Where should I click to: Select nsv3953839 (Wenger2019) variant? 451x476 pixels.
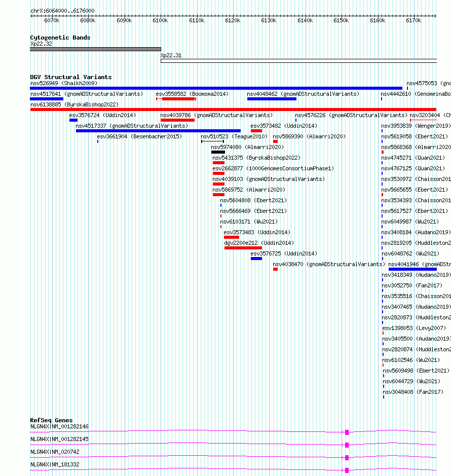pos(416,126)
